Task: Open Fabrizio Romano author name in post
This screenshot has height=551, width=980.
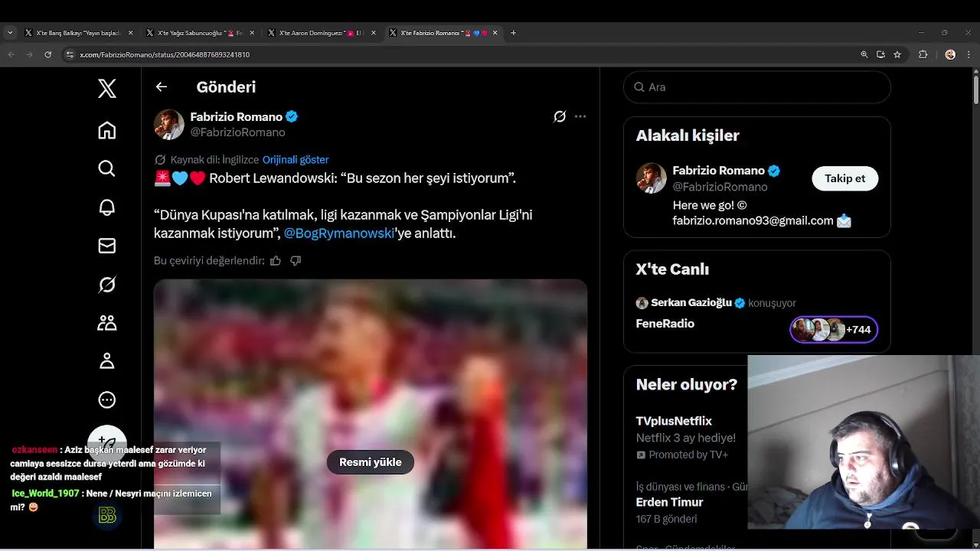Action: point(237,117)
